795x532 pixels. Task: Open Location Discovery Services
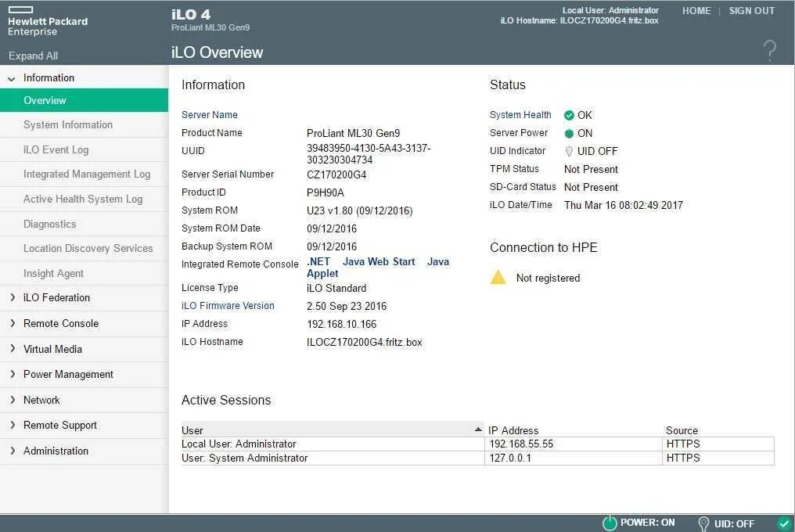(85, 249)
